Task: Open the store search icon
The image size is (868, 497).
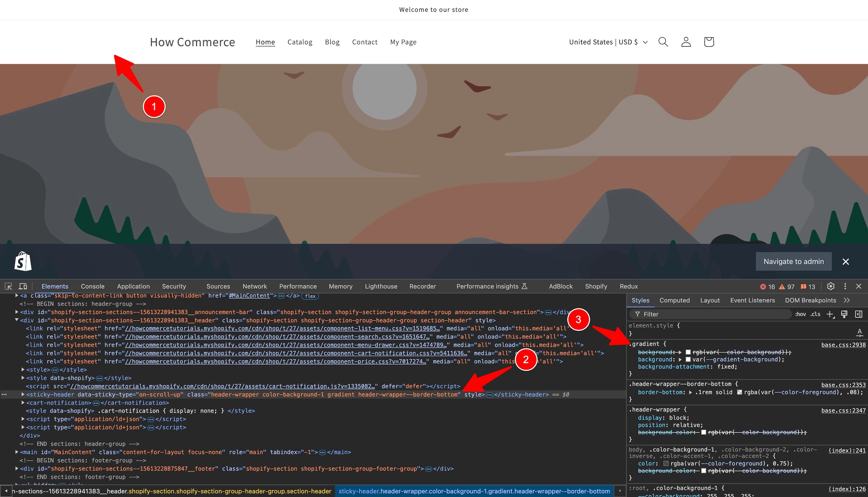Action: point(663,42)
